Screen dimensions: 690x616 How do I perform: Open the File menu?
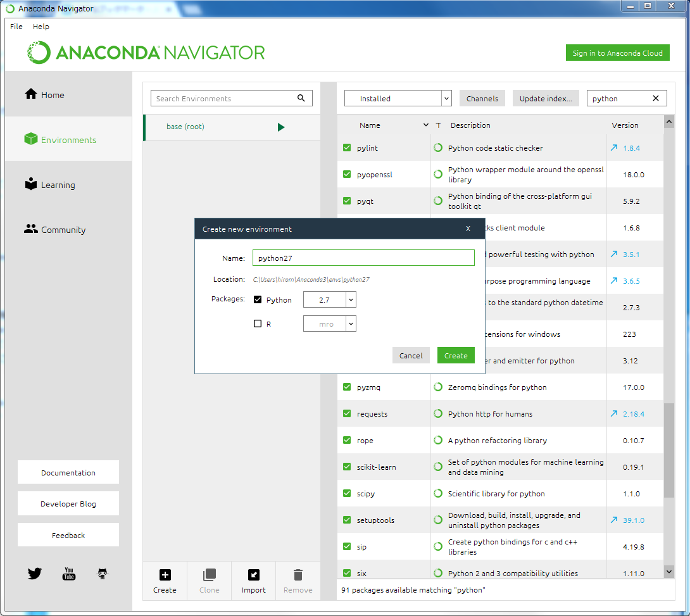tap(16, 27)
